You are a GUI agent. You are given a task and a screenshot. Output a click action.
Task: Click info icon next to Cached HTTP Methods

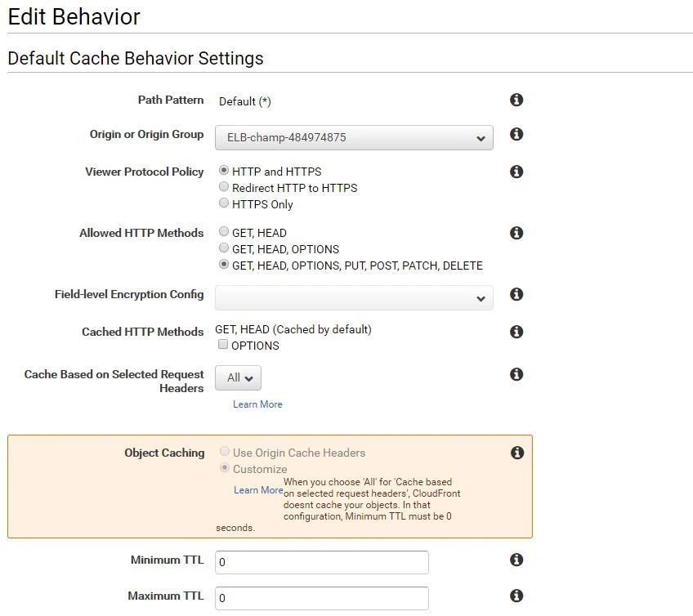[516, 332]
